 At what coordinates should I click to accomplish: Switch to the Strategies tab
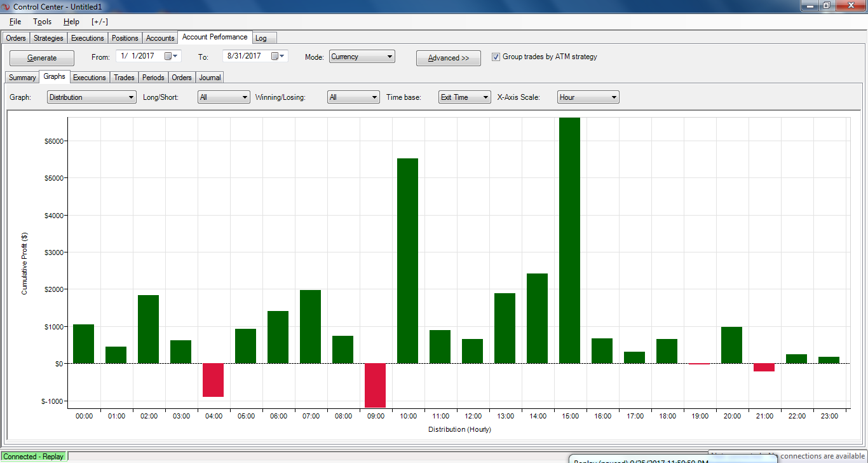(48, 38)
